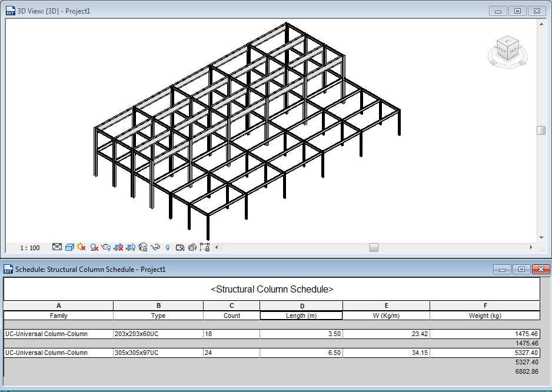Minimize the 3D View window
Screen dimensions: 552x392
tap(498, 11)
